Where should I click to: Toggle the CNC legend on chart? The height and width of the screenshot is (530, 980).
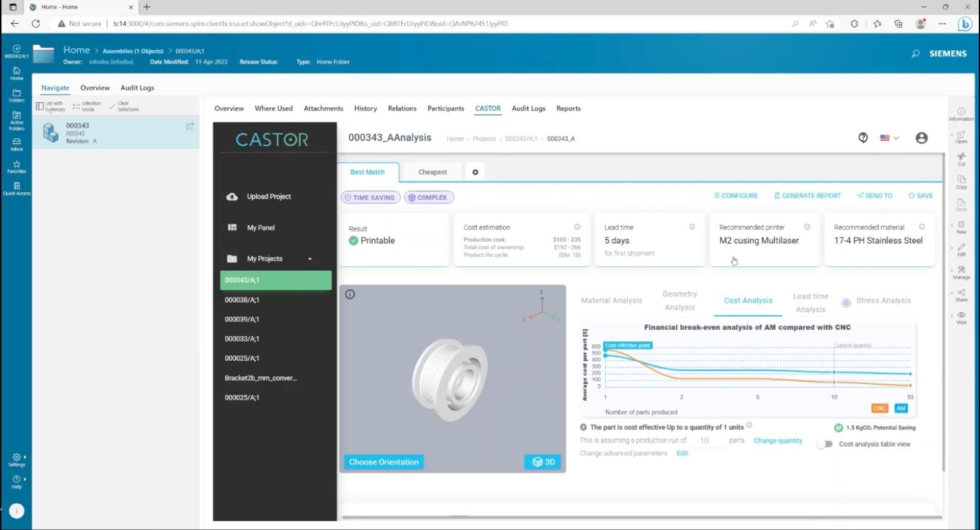pos(880,408)
